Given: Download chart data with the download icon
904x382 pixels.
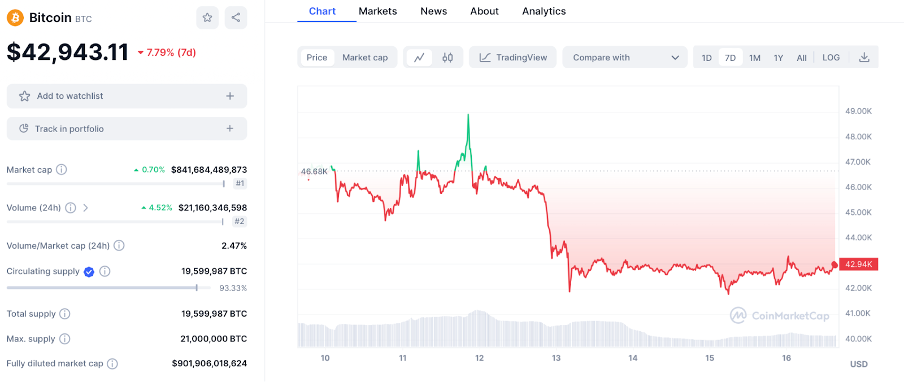Looking at the screenshot, I should [x=864, y=57].
